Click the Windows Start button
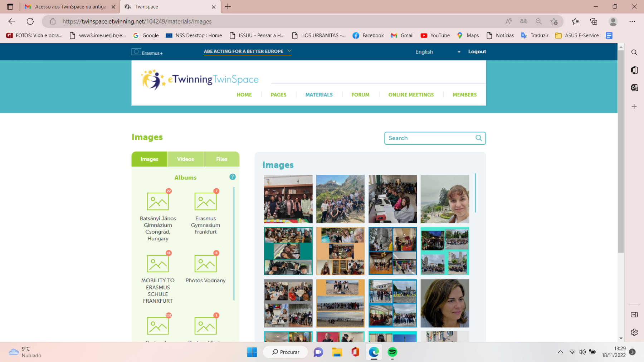Viewport: 644px width, 362px height. (252, 352)
